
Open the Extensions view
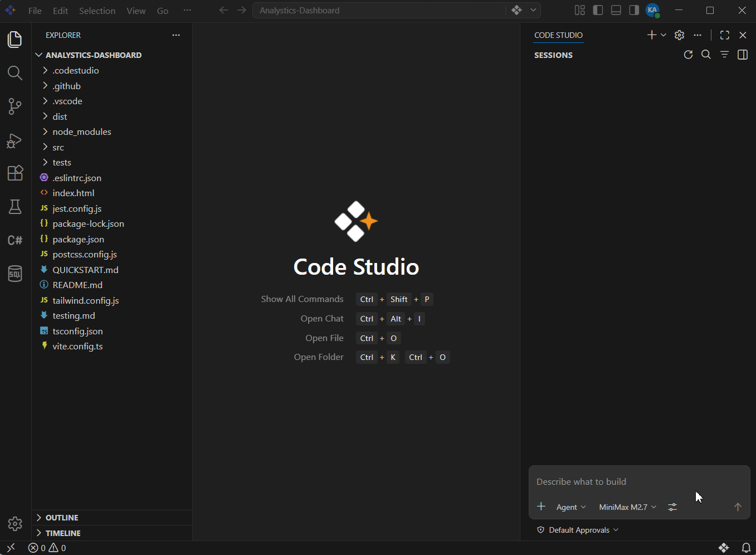(15, 173)
